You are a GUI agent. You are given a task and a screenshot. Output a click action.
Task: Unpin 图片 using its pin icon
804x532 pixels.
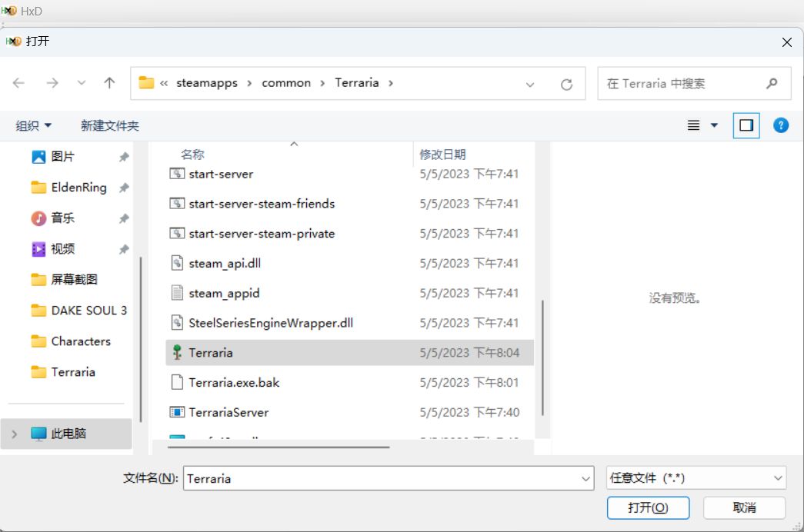click(x=124, y=157)
